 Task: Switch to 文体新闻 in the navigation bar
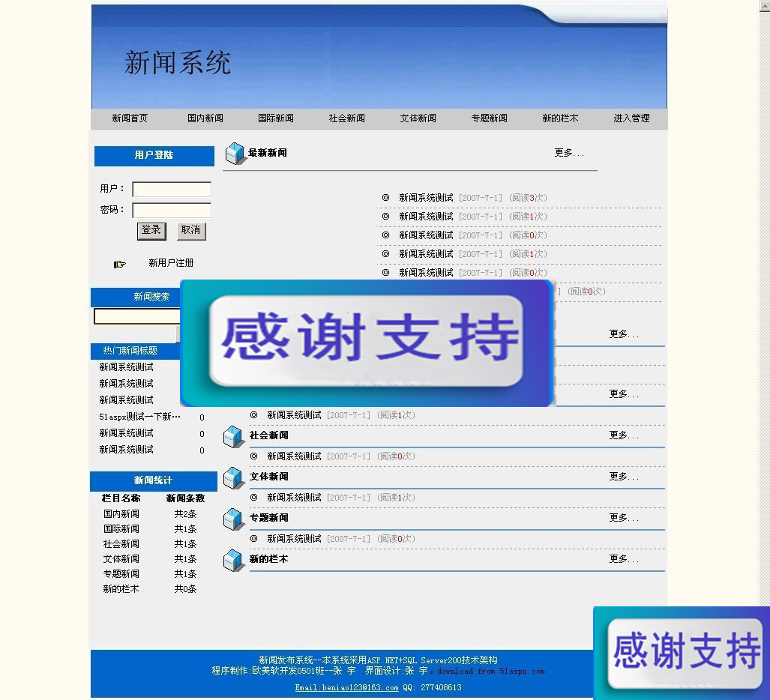pos(418,118)
